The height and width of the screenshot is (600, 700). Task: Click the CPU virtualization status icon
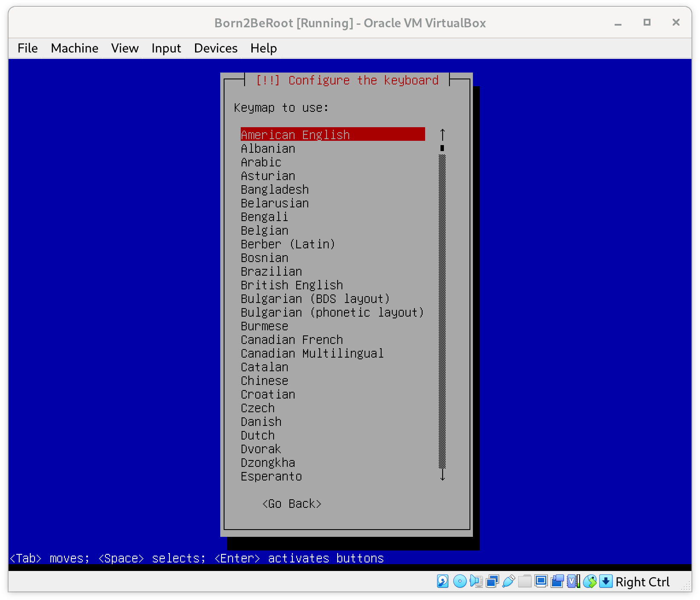573,581
